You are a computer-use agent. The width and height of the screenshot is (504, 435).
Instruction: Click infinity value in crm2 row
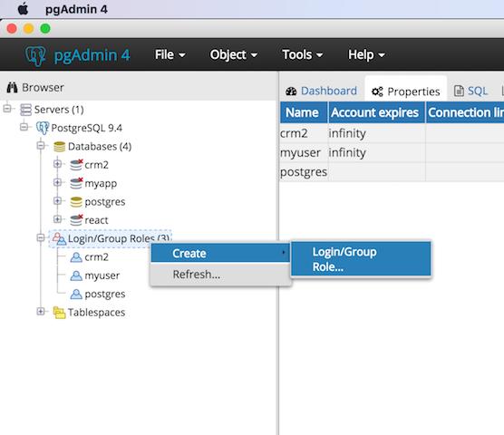pyautogui.click(x=347, y=133)
